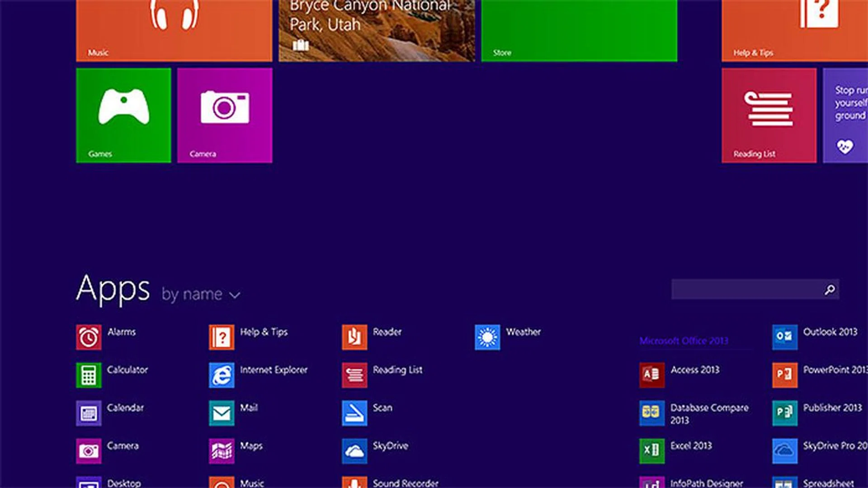Open the green Games tile

pyautogui.click(x=123, y=115)
